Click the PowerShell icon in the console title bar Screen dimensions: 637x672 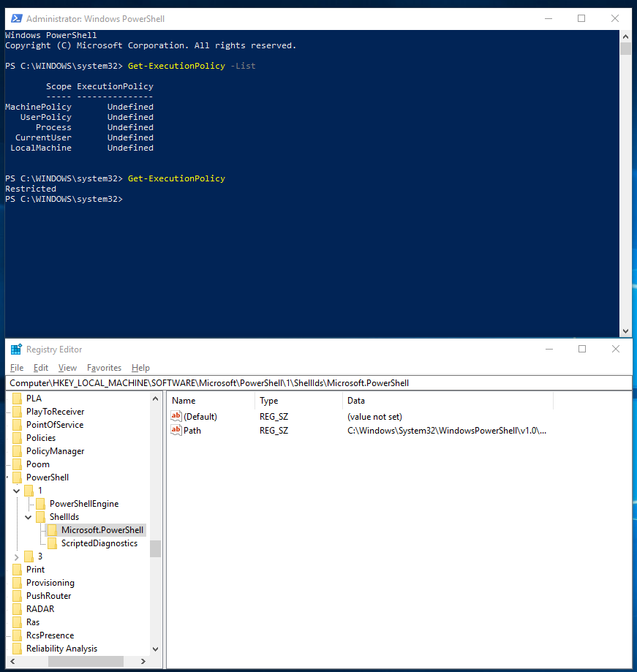click(x=15, y=18)
